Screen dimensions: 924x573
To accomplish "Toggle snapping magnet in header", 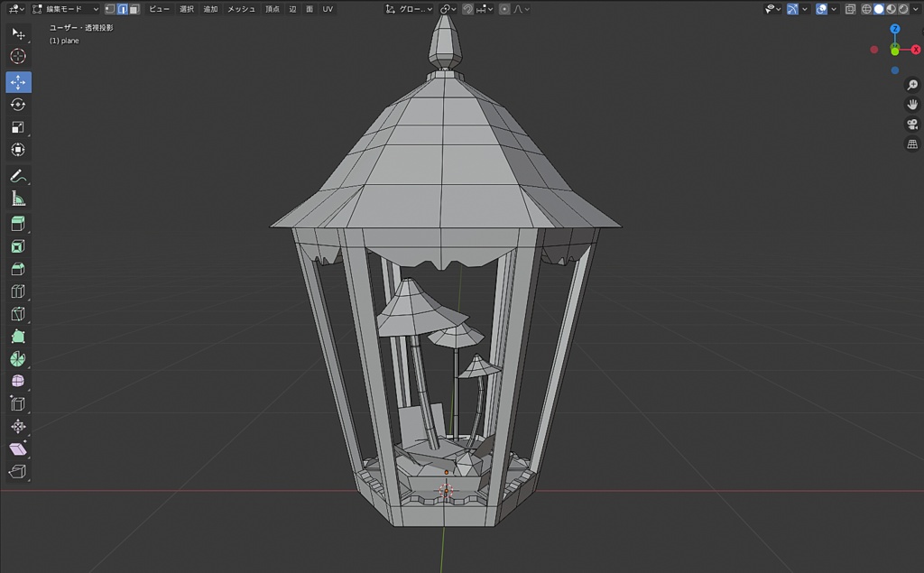I will (468, 9).
